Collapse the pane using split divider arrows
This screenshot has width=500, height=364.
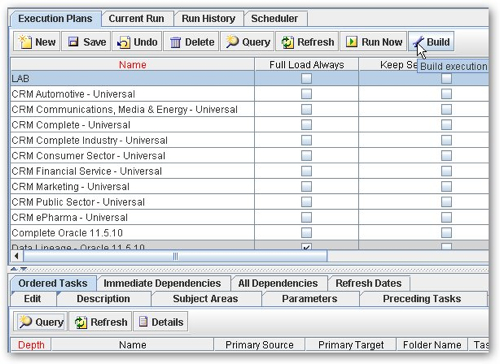[18, 269]
